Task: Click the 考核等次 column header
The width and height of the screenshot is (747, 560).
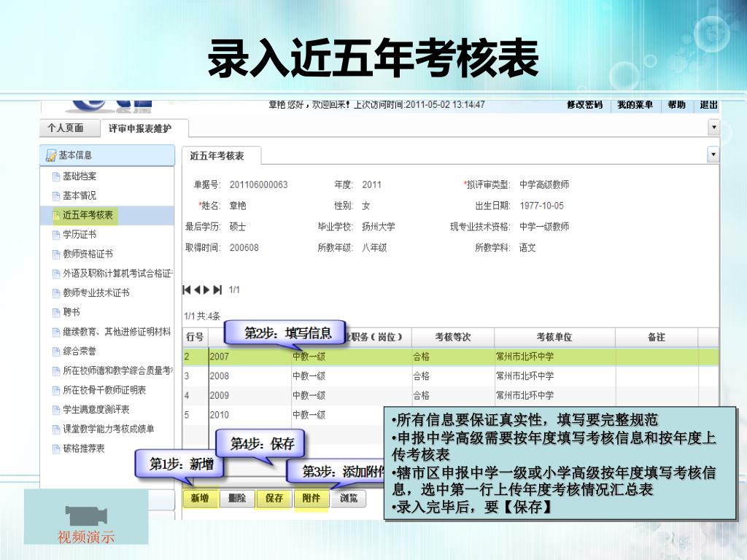Action: pyautogui.click(x=452, y=337)
